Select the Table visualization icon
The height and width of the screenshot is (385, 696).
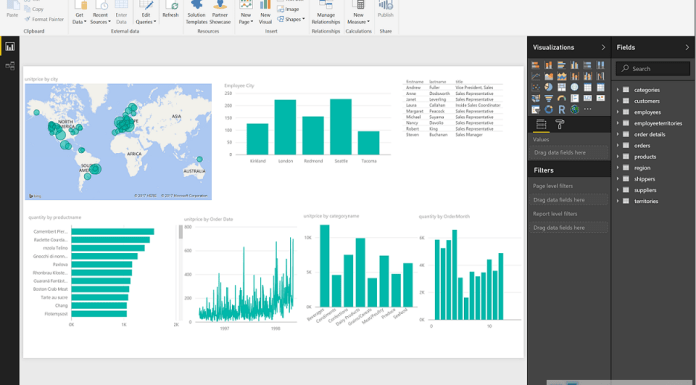pos(587,87)
